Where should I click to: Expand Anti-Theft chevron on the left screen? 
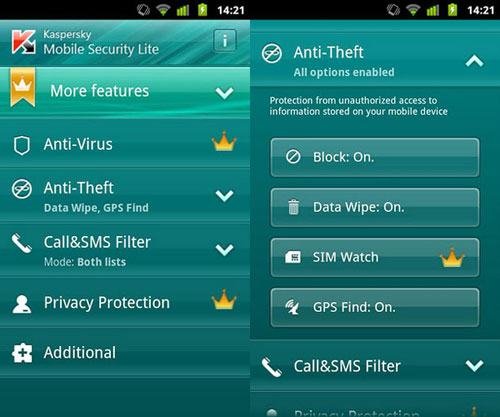[225, 196]
